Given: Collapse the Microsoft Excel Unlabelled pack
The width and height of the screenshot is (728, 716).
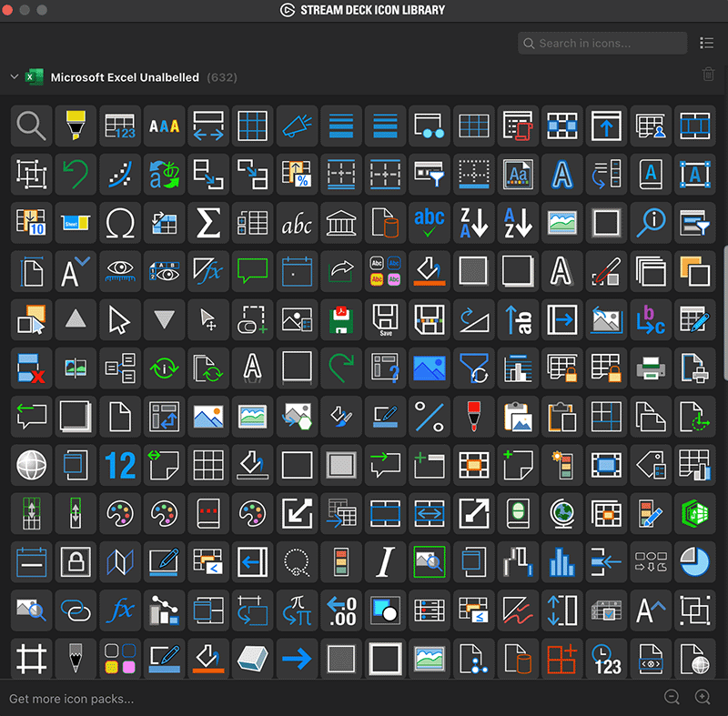Looking at the screenshot, I should click(13, 77).
